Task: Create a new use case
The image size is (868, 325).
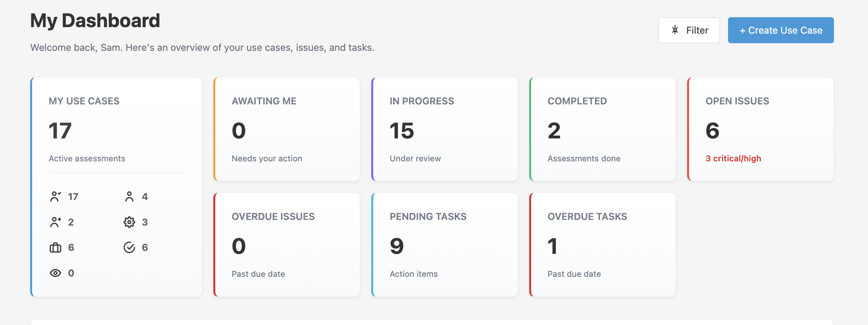Action: tap(781, 30)
